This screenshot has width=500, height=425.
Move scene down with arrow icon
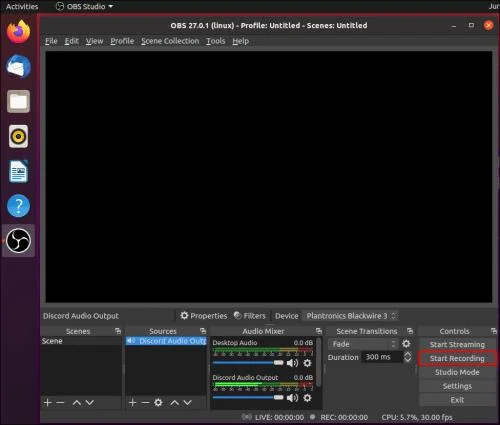tap(89, 403)
